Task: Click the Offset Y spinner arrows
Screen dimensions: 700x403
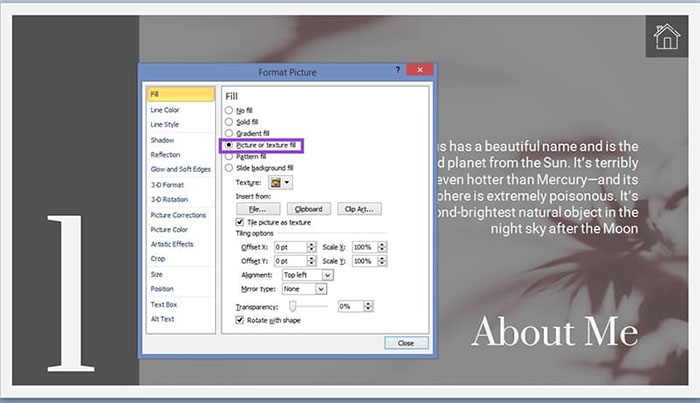Action: tap(312, 261)
